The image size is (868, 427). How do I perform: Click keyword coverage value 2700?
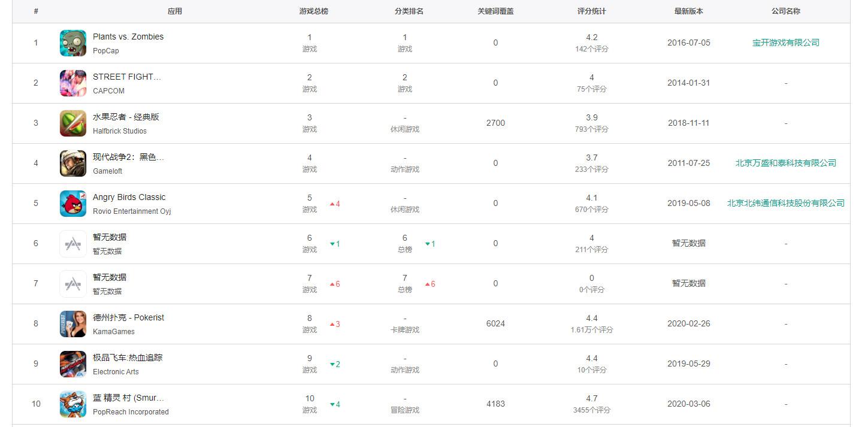coord(495,123)
